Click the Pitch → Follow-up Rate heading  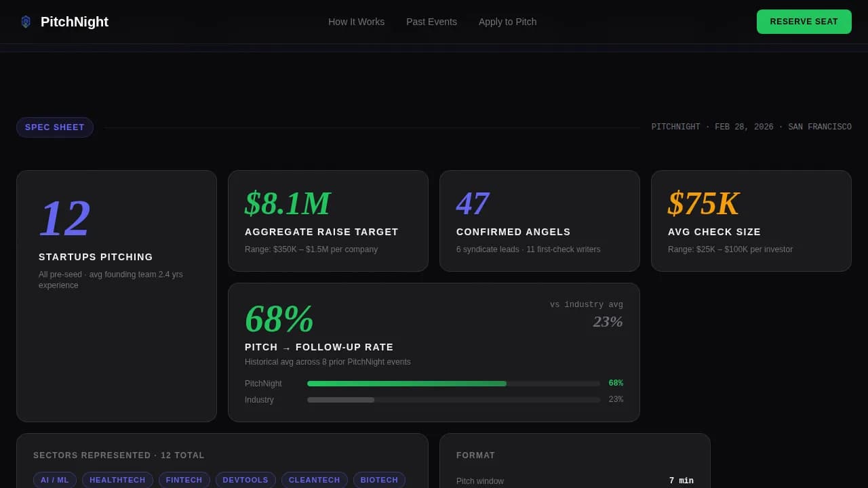(319, 347)
